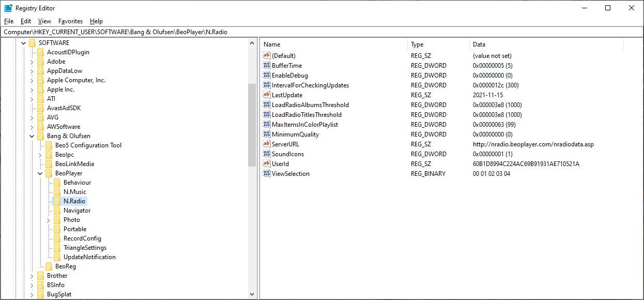Select the TriangleSettings key
Screen dimensions: 644x300
(x=85, y=248)
